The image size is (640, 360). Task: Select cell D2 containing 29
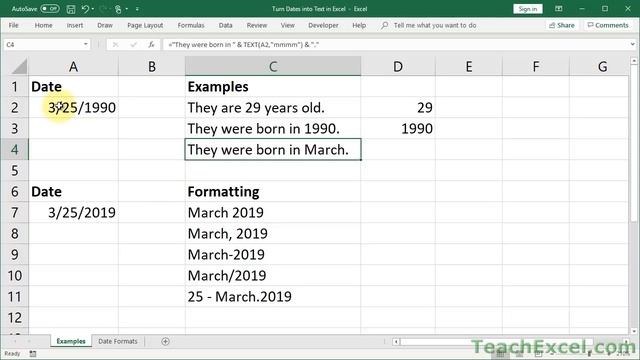coord(398,107)
